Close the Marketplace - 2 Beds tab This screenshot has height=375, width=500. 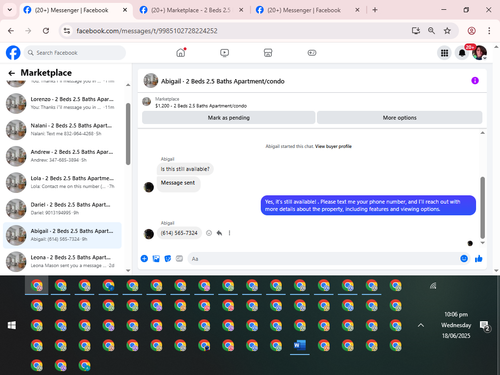point(241,10)
